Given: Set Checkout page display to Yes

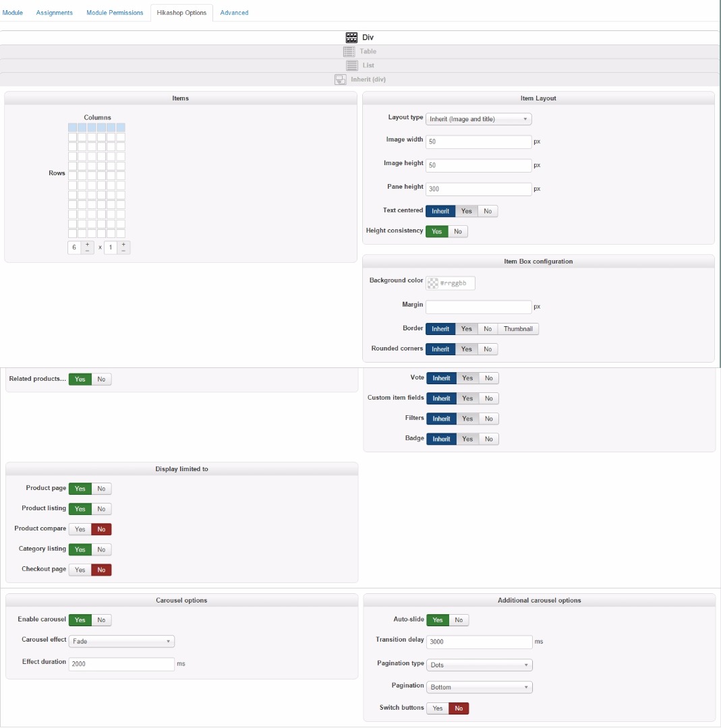Looking at the screenshot, I should [x=80, y=570].
